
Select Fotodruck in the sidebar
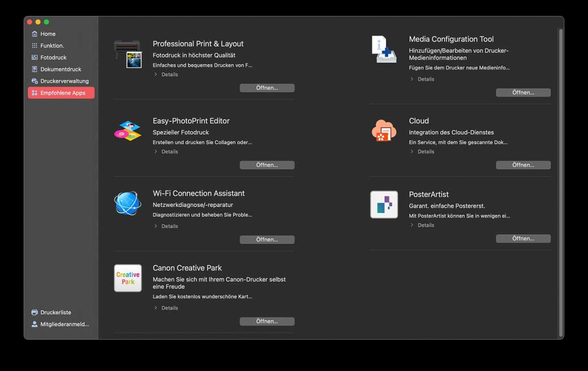pyautogui.click(x=53, y=57)
